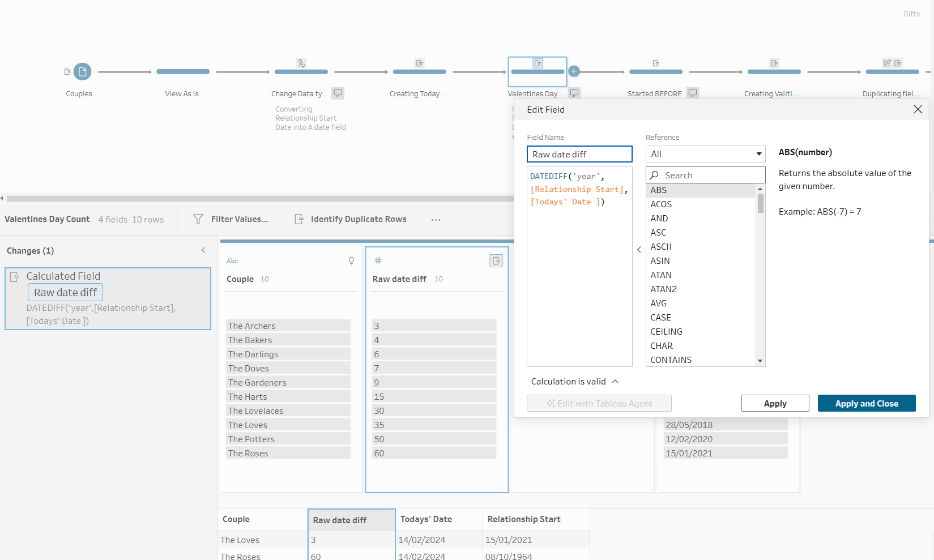
Task: Click the Apply button
Action: tap(775, 404)
